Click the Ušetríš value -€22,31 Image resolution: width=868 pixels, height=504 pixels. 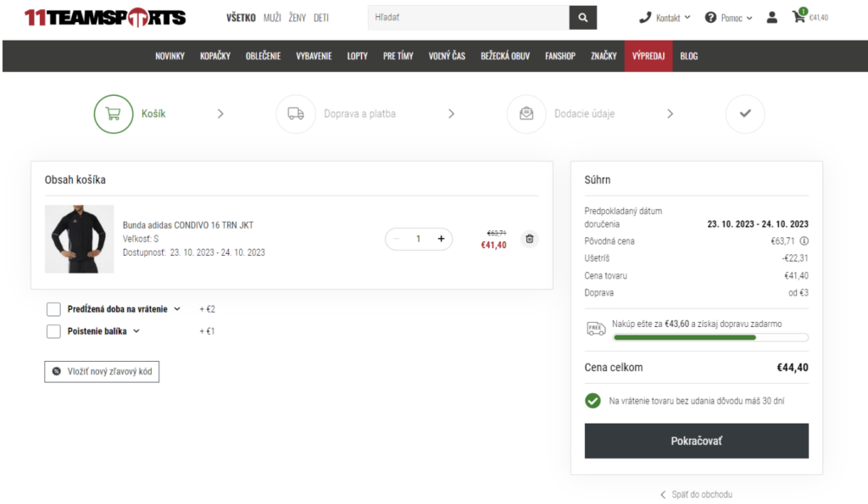795,258
